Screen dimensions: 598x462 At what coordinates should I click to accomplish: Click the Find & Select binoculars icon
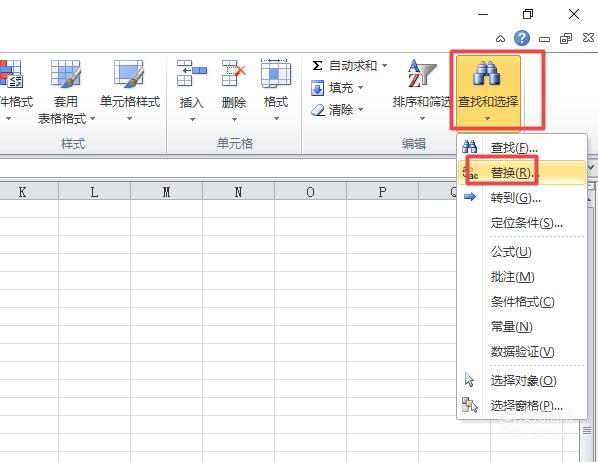486,73
